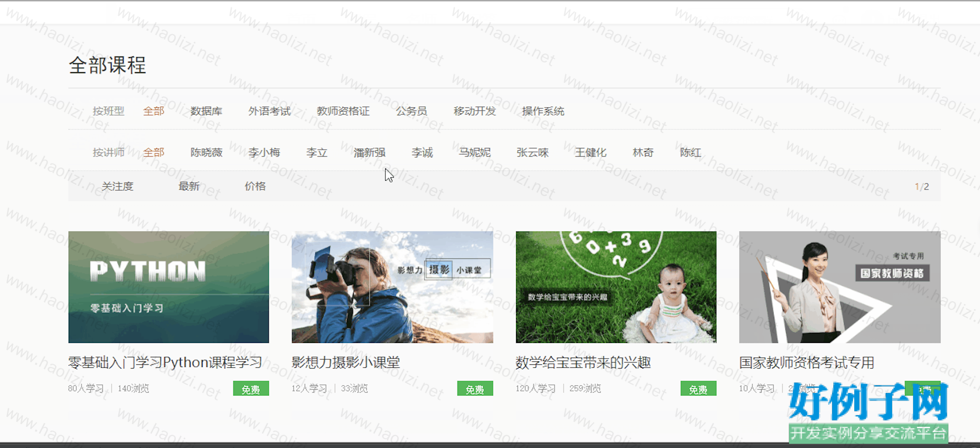
Task: Open the photography course image
Action: [392, 287]
